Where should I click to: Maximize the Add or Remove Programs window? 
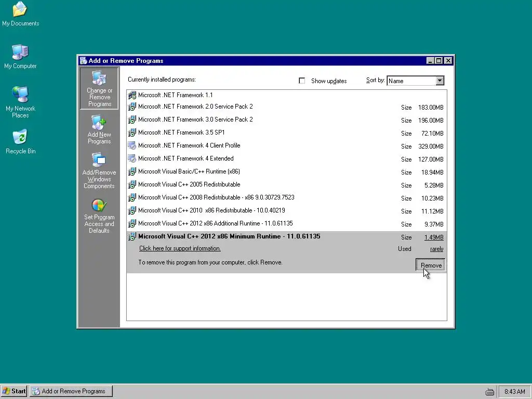438,61
